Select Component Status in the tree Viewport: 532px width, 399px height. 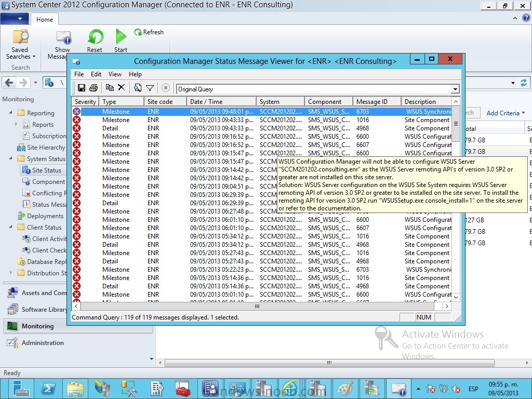coord(44,181)
